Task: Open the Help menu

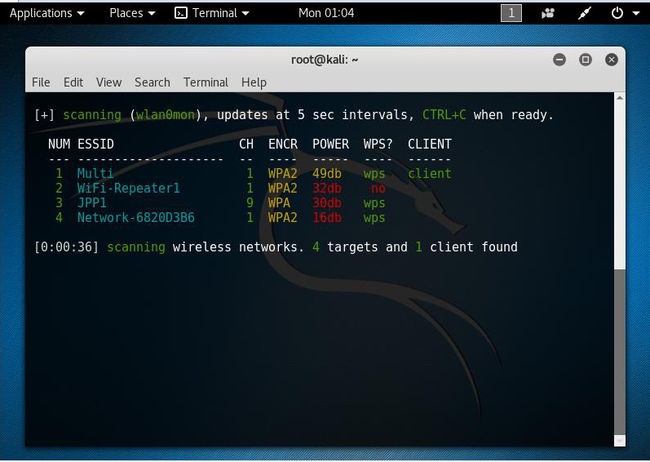Action: tap(254, 82)
